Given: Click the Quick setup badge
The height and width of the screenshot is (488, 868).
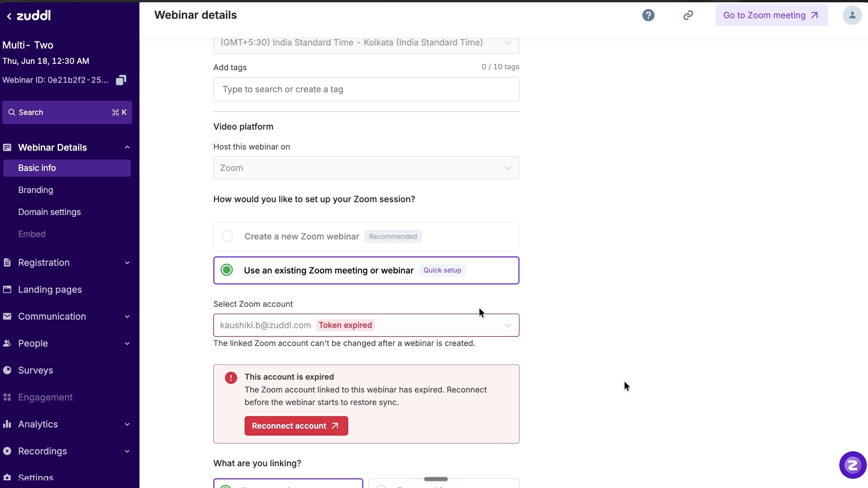Looking at the screenshot, I should click(442, 270).
